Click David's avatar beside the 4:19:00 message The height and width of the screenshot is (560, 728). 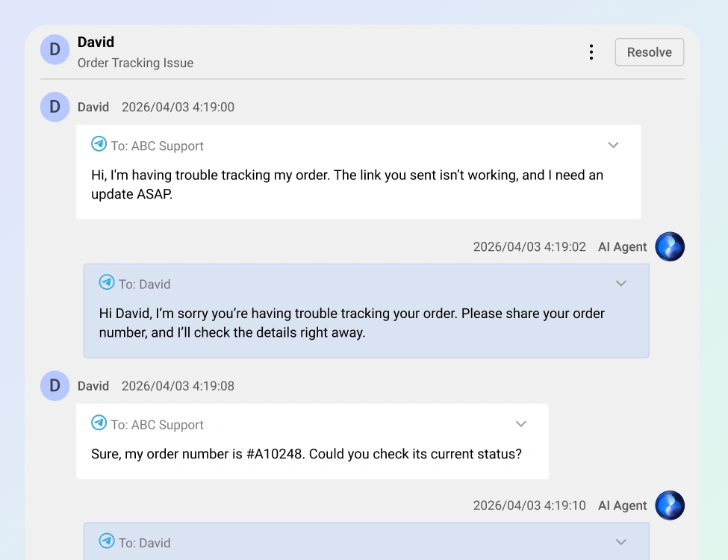(x=55, y=107)
